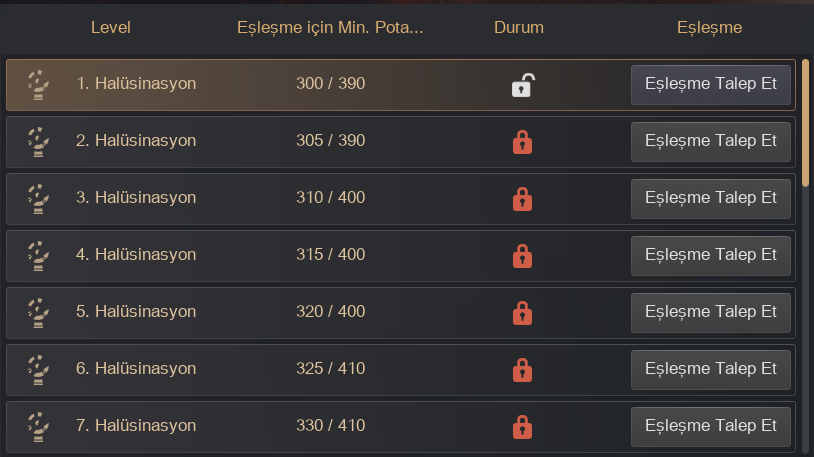This screenshot has width=814, height=457.
Task: Click the vertical scrollbar thumb
Action: [x=806, y=122]
